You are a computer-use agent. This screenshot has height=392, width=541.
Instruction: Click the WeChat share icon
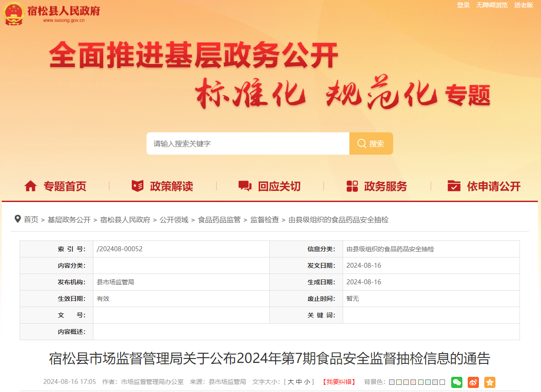tap(457, 382)
